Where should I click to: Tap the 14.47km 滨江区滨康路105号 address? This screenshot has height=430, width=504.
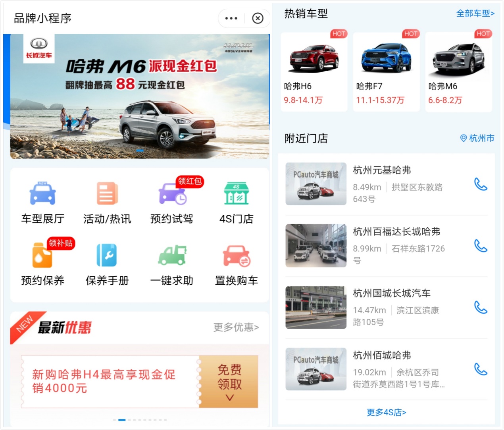tap(396, 316)
